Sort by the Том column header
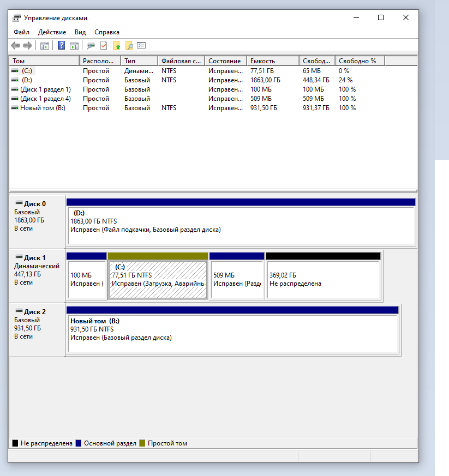This screenshot has width=449, height=476. coord(44,61)
